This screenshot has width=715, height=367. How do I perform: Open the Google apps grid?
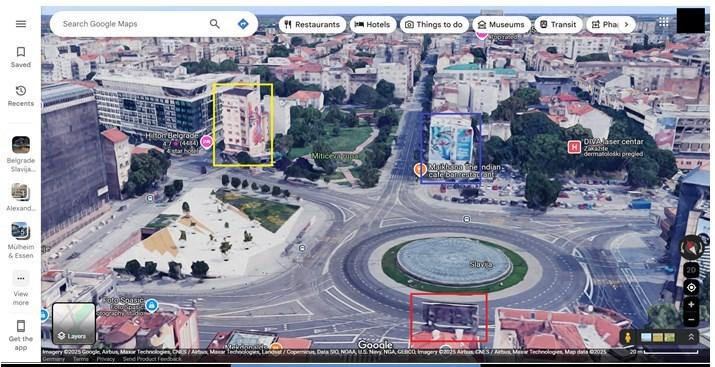(663, 21)
